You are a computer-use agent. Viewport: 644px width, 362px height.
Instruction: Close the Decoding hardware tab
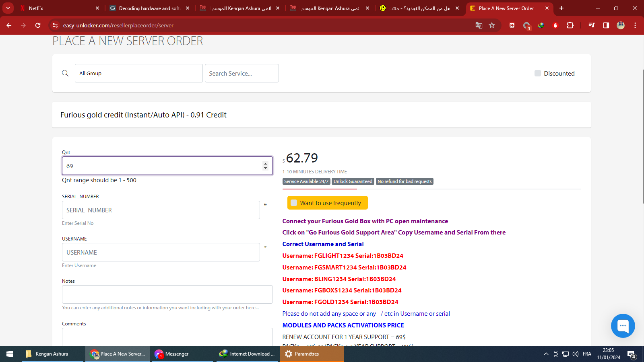click(x=188, y=8)
